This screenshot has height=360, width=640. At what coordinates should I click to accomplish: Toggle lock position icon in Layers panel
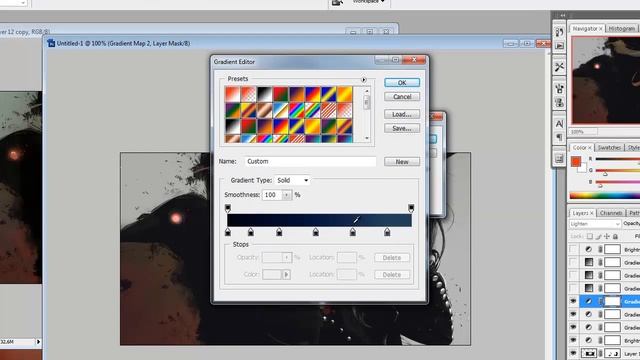607,236
